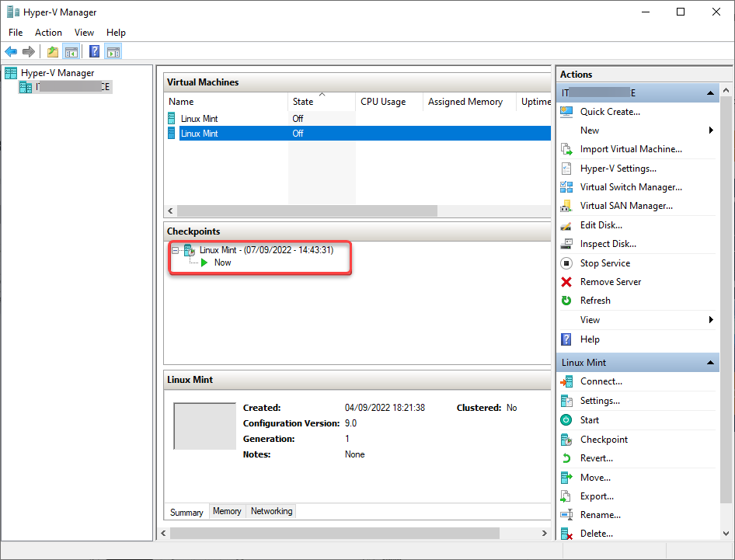Click the Up one level folder icon

pyautogui.click(x=53, y=51)
